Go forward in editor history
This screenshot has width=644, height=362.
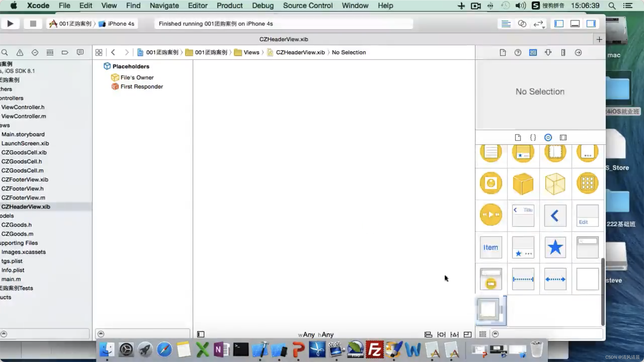127,52
